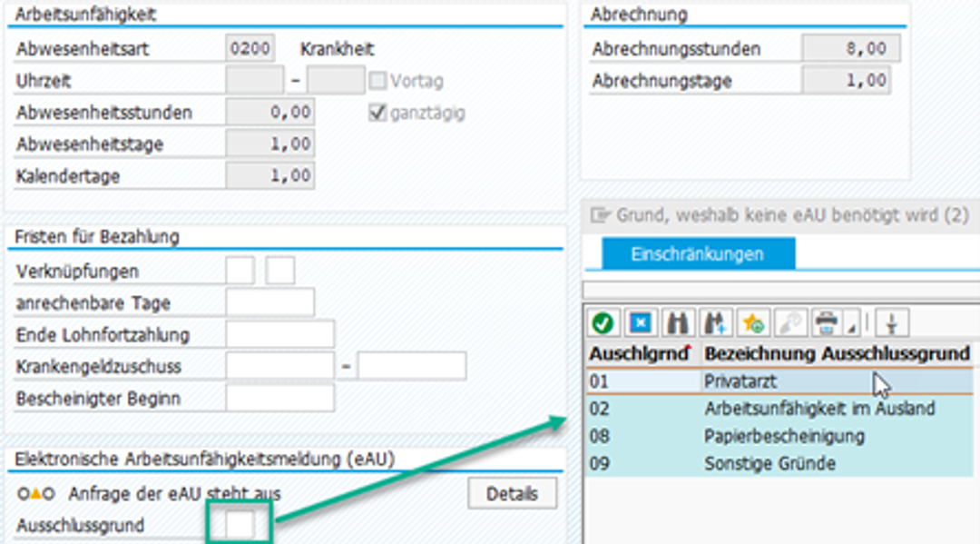
Task: Click the Uhrzeit start time field
Action: pyautogui.click(x=254, y=81)
